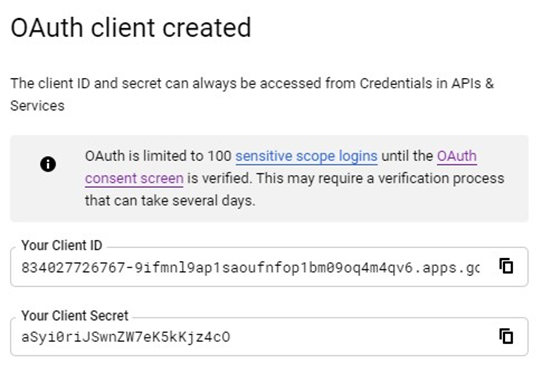Click the client ID value starting with 83402772
The width and height of the screenshot is (542, 383).
pos(251,268)
